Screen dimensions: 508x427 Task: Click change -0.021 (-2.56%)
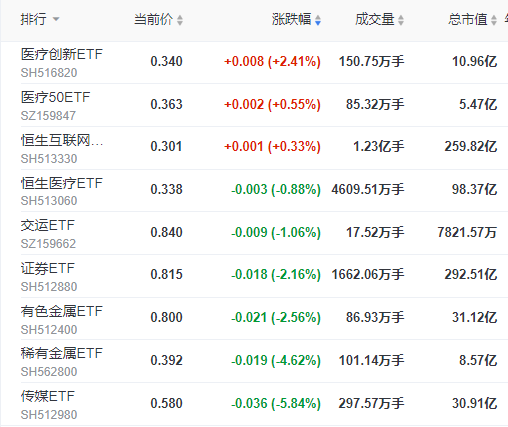(x=276, y=317)
